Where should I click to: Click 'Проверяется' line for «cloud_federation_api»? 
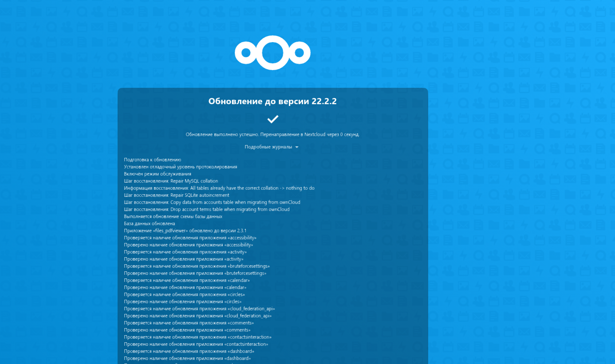pos(199,309)
